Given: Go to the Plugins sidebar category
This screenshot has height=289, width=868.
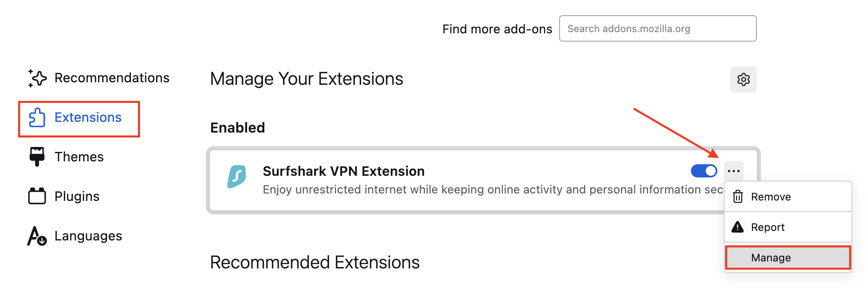Looking at the screenshot, I should pyautogui.click(x=77, y=196).
